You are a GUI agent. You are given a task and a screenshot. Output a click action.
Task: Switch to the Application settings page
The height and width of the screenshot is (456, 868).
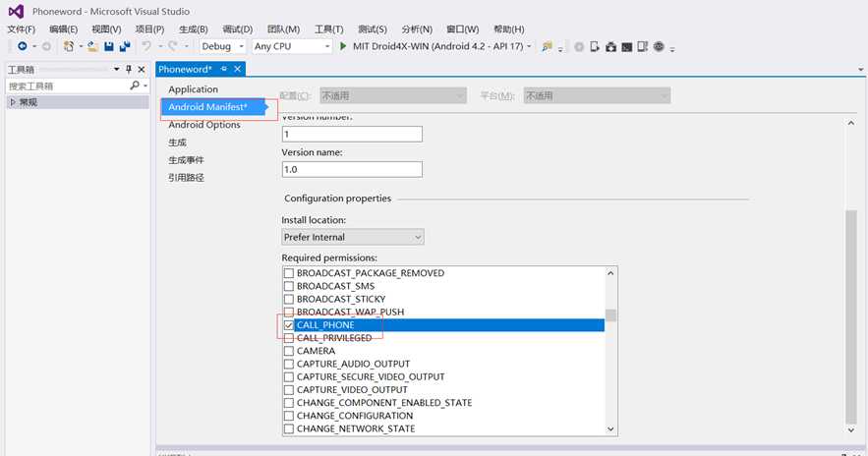194,89
